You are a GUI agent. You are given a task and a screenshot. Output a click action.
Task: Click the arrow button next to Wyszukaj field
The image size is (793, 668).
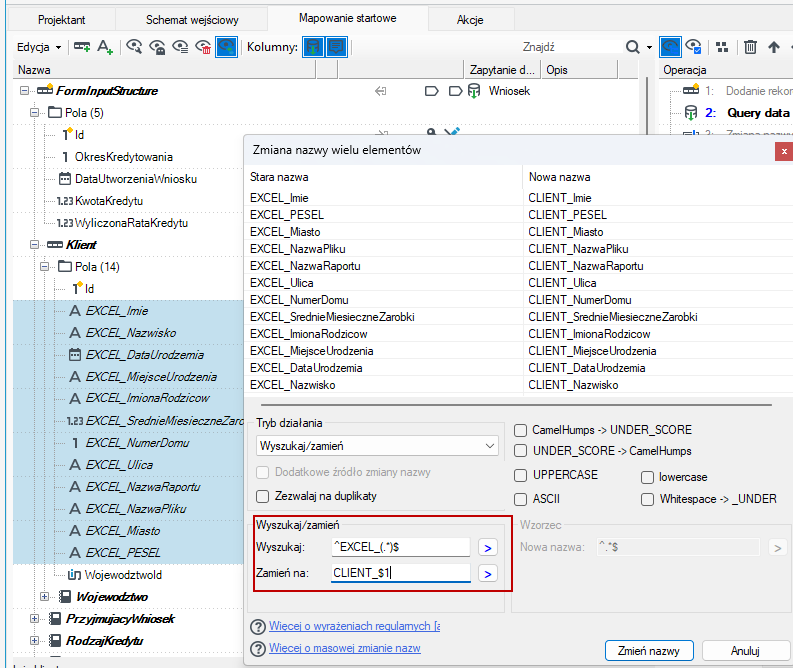tap(488, 548)
